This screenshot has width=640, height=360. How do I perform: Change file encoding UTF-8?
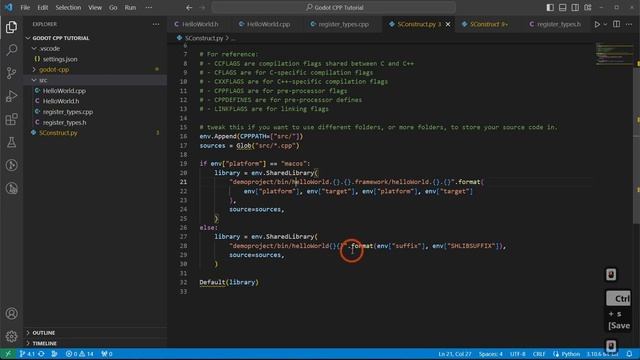(x=518, y=354)
